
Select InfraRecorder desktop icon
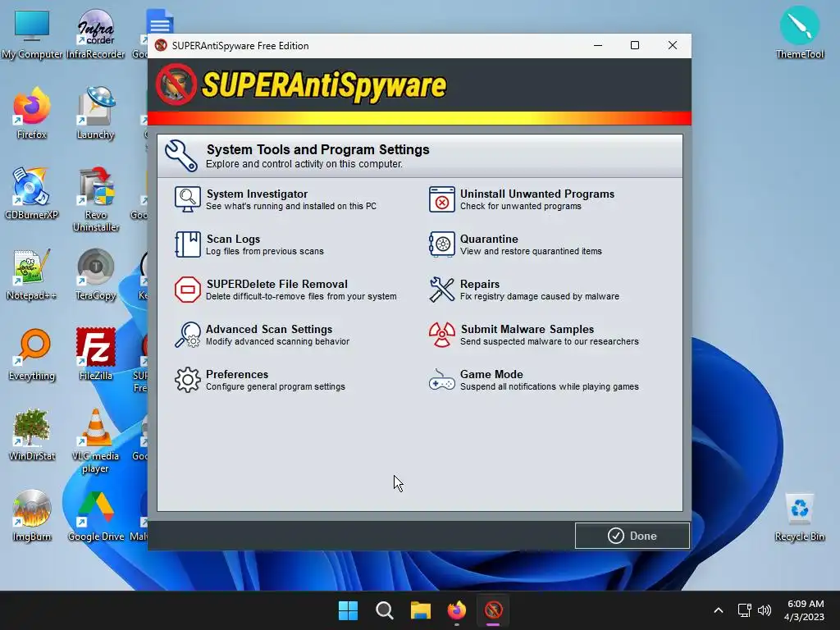tap(95, 33)
